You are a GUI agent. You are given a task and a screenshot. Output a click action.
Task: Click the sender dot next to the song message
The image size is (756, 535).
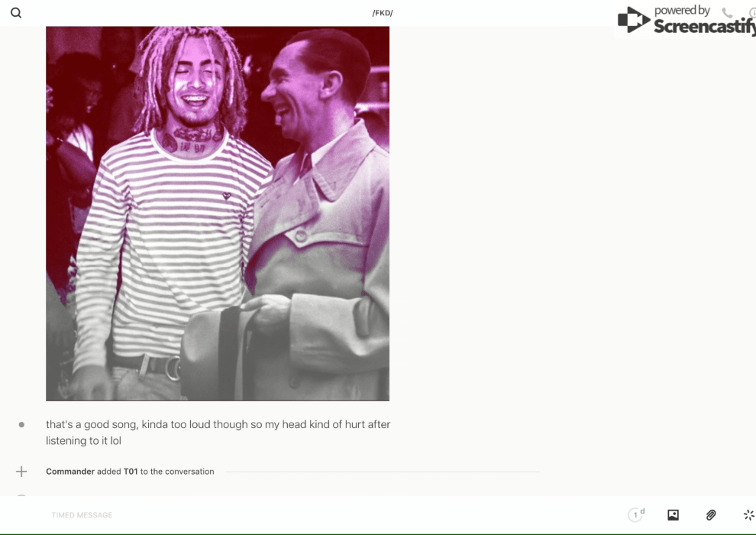point(21,424)
